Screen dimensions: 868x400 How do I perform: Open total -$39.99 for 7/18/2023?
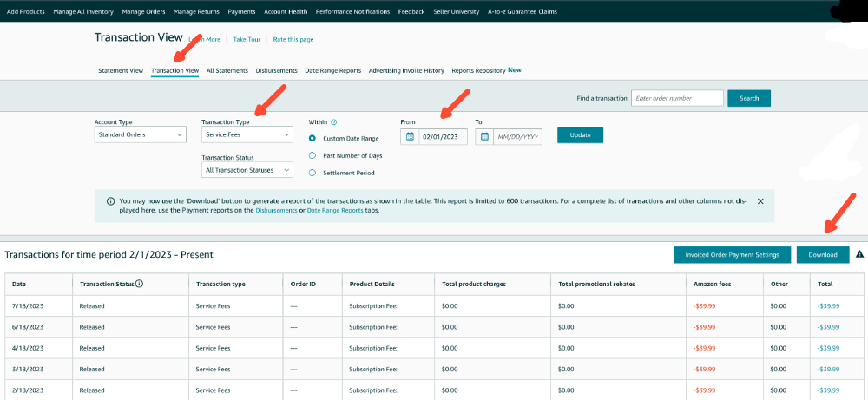829,306
